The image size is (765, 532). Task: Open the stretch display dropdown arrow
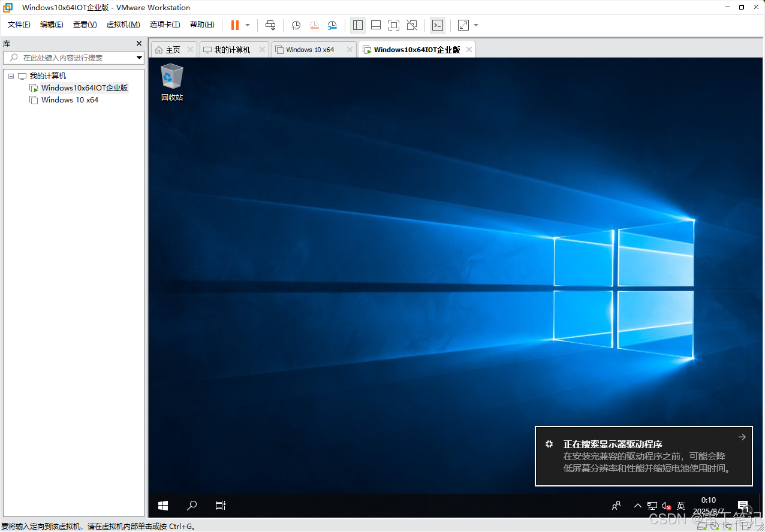coord(476,25)
